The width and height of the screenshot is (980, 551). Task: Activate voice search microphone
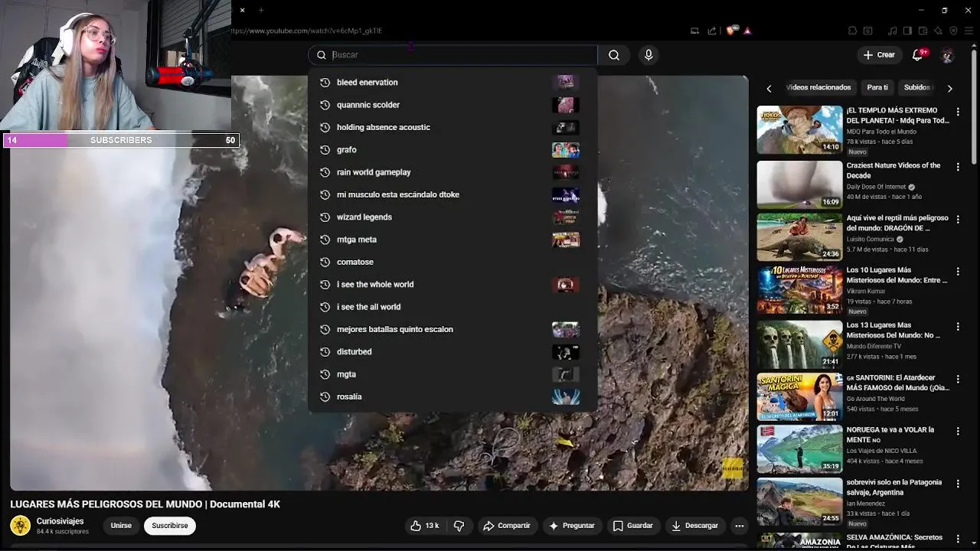point(648,55)
